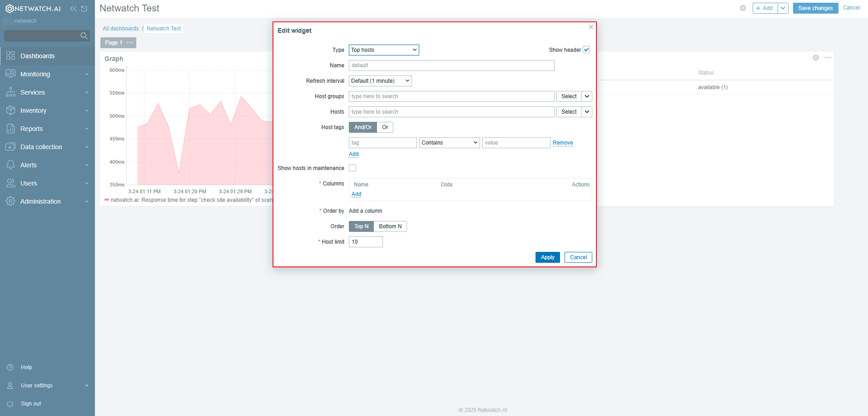Open the Dashboards section

37,55
